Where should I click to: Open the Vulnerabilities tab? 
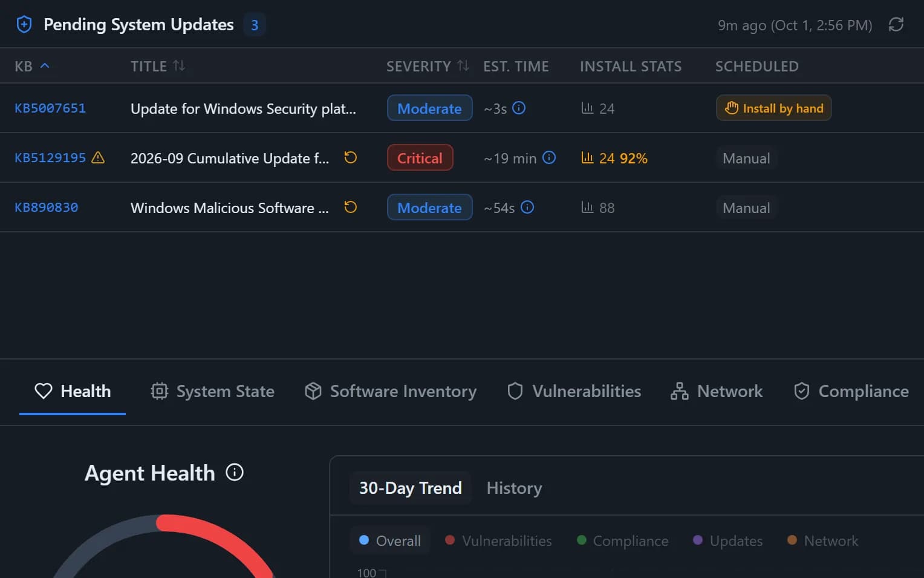coord(574,391)
